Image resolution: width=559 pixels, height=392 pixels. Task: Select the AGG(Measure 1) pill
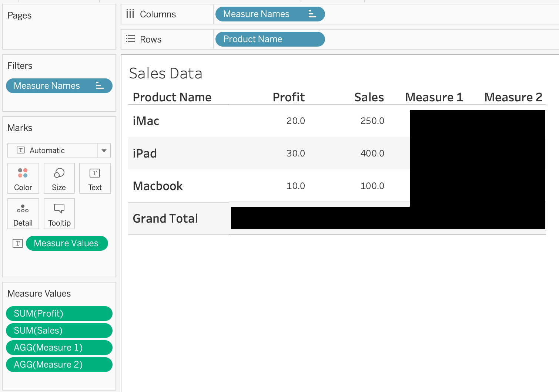click(x=59, y=348)
